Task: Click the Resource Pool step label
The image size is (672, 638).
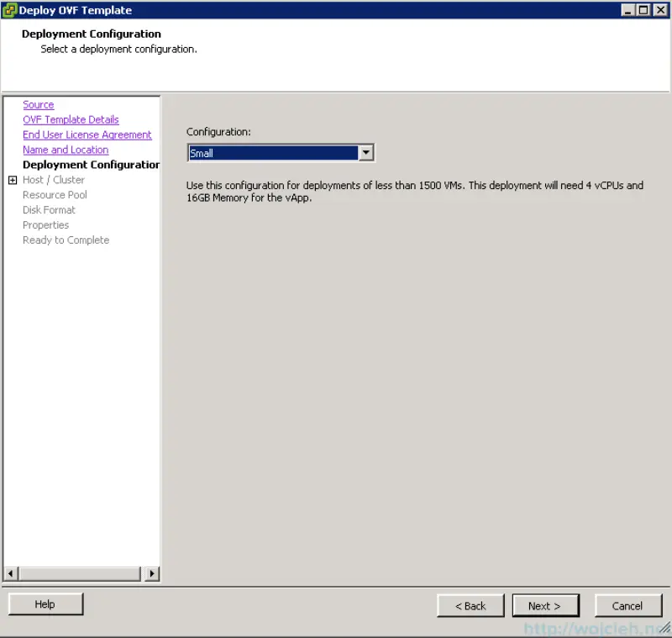Action: [55, 194]
